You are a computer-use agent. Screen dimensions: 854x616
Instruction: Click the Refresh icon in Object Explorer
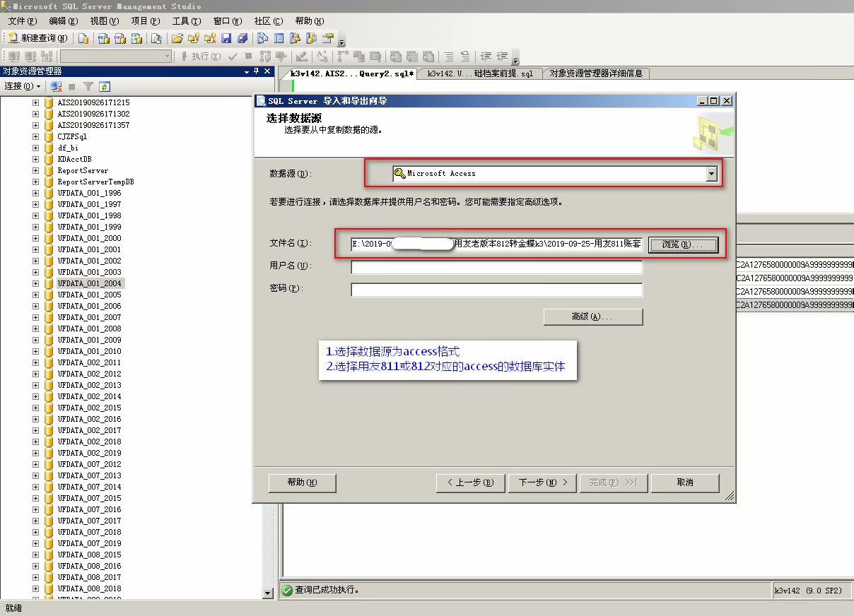105,86
